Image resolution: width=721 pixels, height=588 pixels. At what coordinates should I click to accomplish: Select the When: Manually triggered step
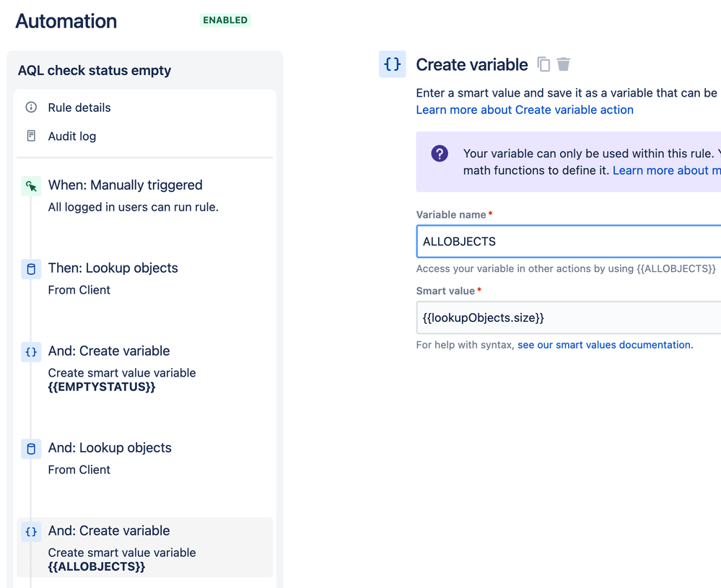tap(125, 185)
